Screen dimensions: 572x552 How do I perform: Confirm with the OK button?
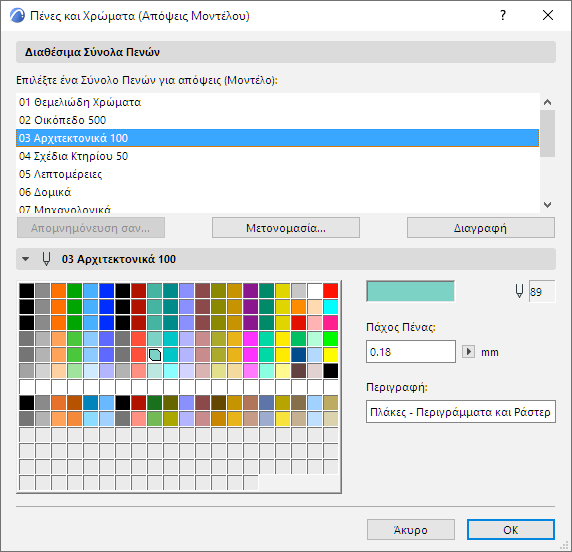point(511,530)
